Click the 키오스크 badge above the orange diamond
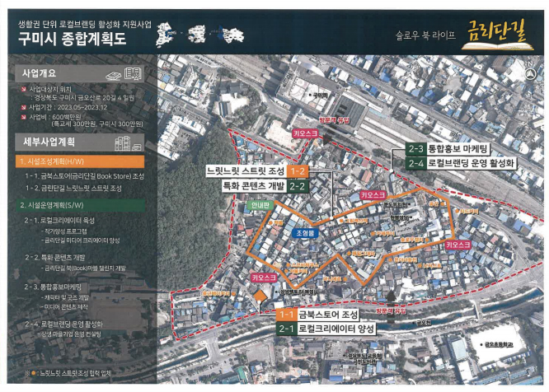Image resolution: width=549 pixels, height=392 pixels. tap(265, 278)
